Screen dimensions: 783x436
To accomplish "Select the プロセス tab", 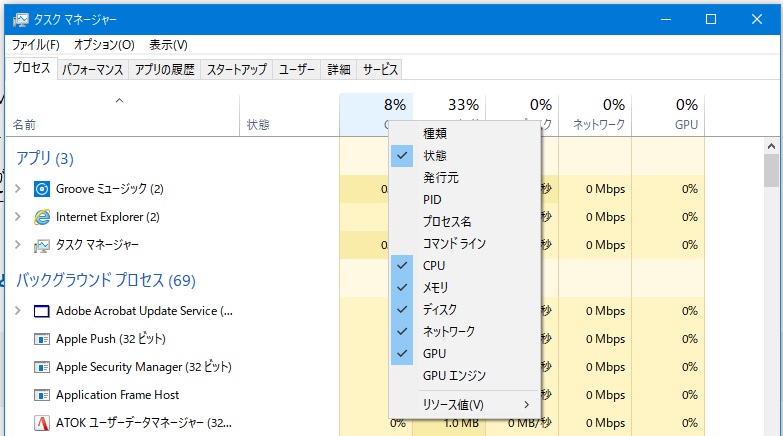I will 31,68.
